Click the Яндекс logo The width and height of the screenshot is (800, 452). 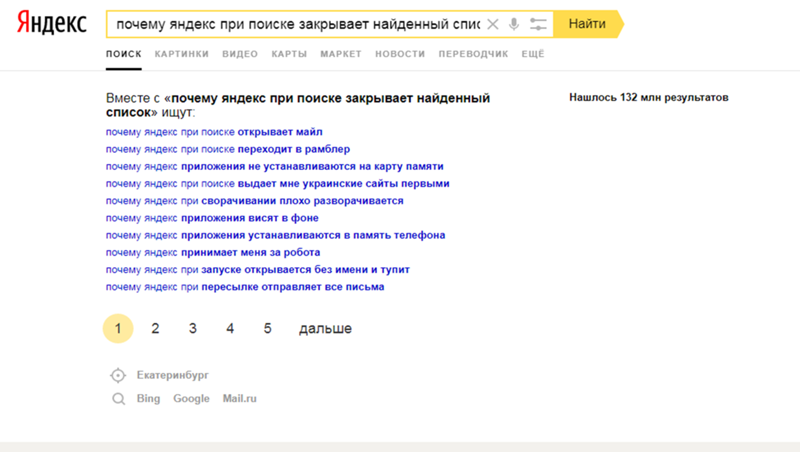(52, 23)
